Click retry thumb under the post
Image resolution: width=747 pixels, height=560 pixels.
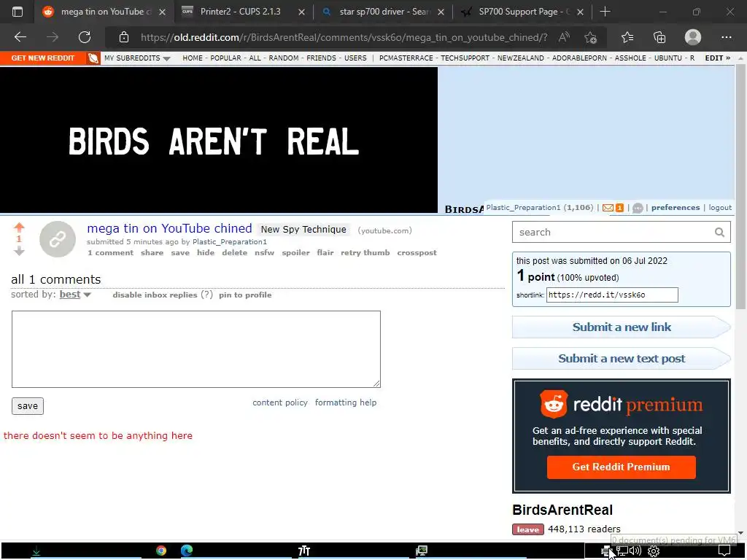coord(365,253)
